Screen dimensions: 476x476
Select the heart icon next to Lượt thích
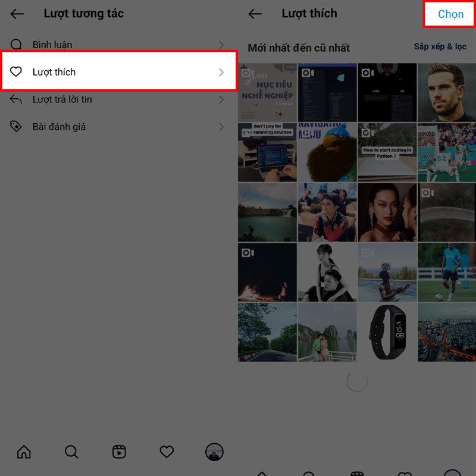pos(15,71)
